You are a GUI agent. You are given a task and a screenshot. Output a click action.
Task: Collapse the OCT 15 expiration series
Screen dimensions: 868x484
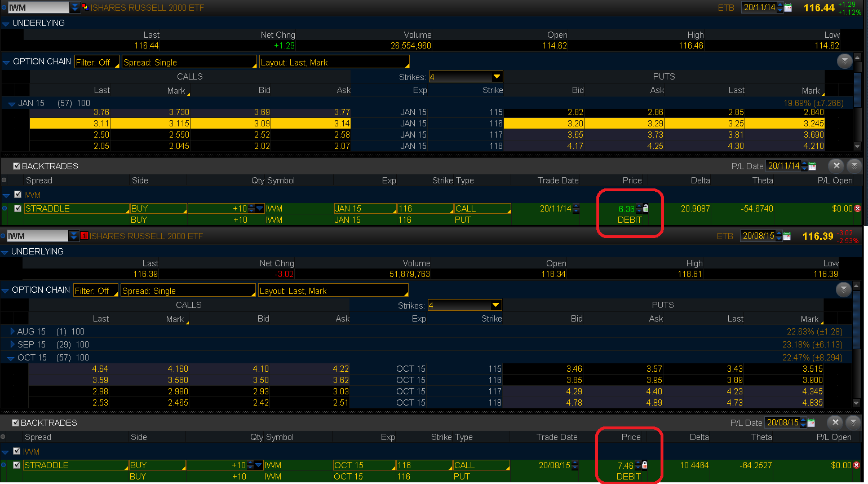point(11,358)
